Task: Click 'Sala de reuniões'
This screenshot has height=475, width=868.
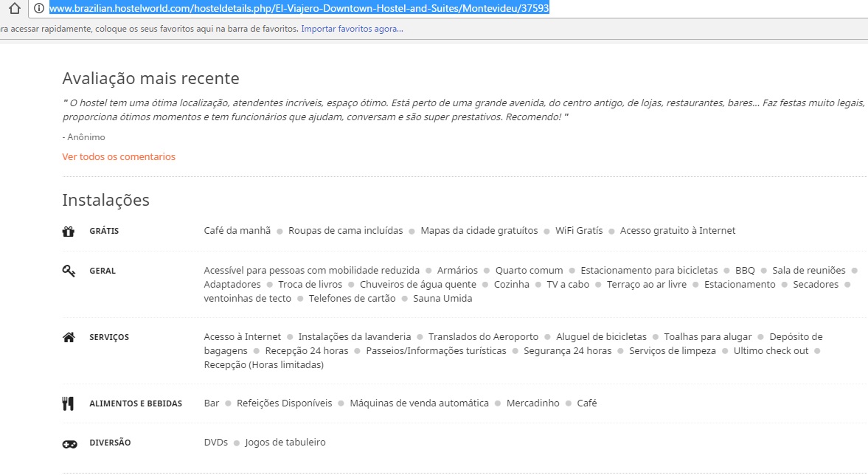Action: tap(809, 270)
